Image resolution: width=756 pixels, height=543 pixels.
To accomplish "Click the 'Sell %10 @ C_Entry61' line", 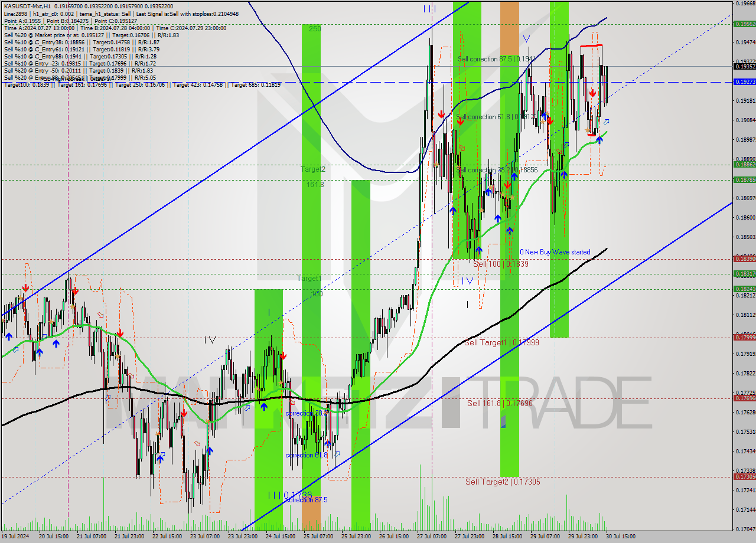I will [82, 49].
